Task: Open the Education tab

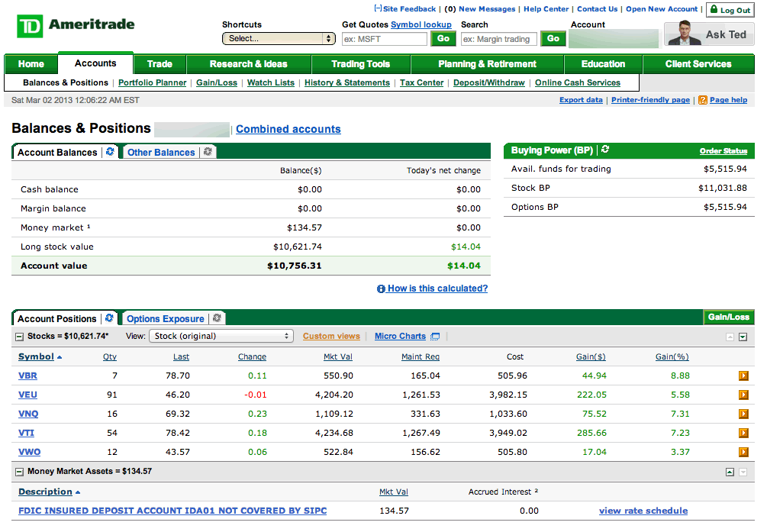Action: pos(603,64)
